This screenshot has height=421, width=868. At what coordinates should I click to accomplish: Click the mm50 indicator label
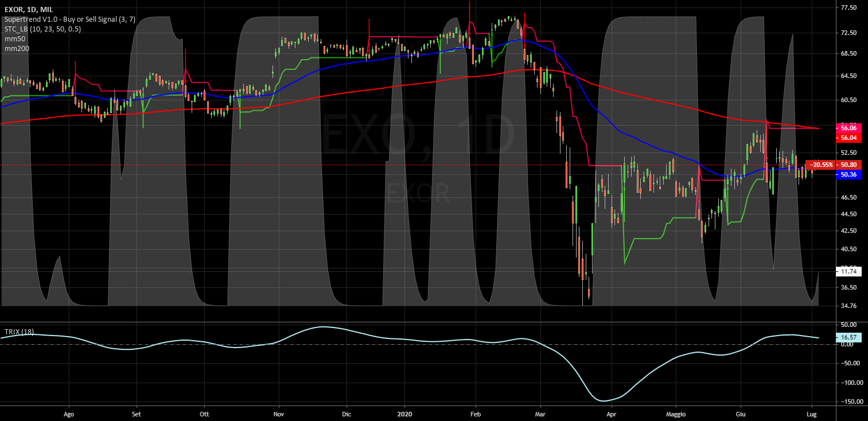(x=14, y=38)
